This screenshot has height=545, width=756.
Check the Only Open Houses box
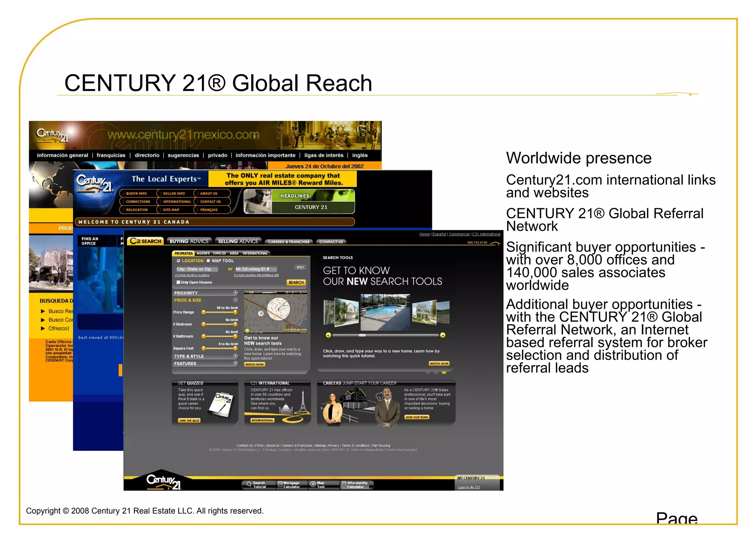(x=178, y=282)
